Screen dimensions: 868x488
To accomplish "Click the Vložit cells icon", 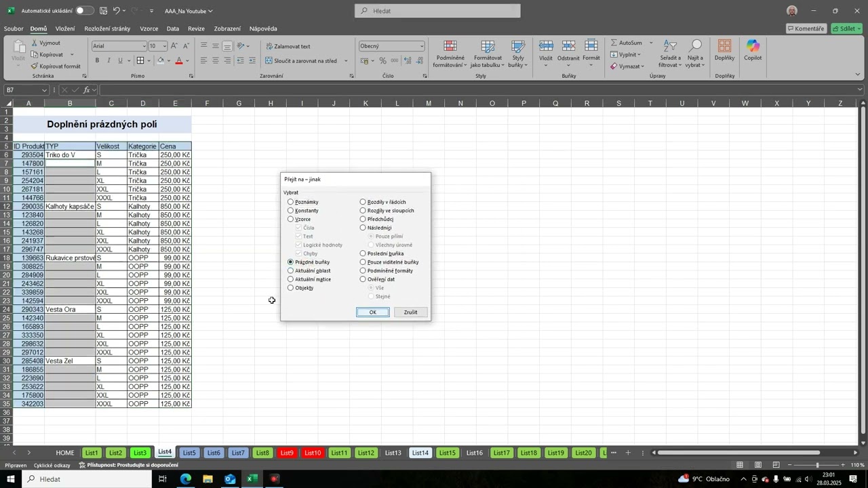I will pos(546,46).
